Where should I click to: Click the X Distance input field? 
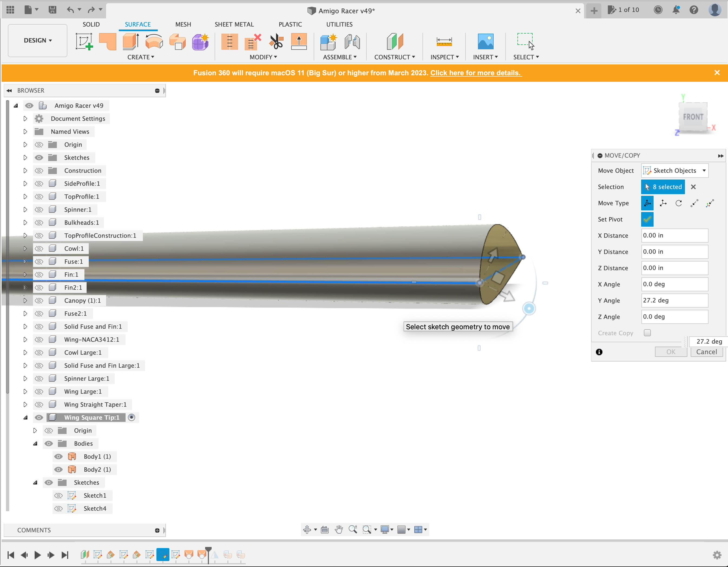click(674, 236)
